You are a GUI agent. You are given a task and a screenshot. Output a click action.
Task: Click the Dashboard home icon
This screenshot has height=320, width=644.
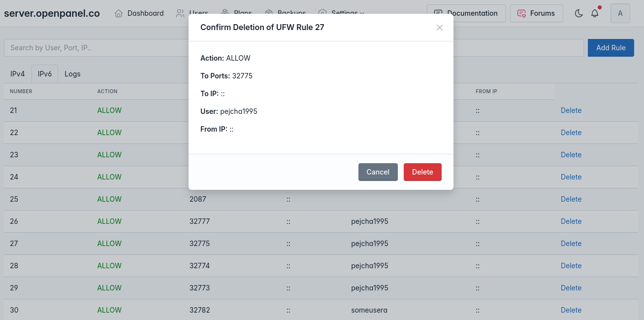(119, 13)
